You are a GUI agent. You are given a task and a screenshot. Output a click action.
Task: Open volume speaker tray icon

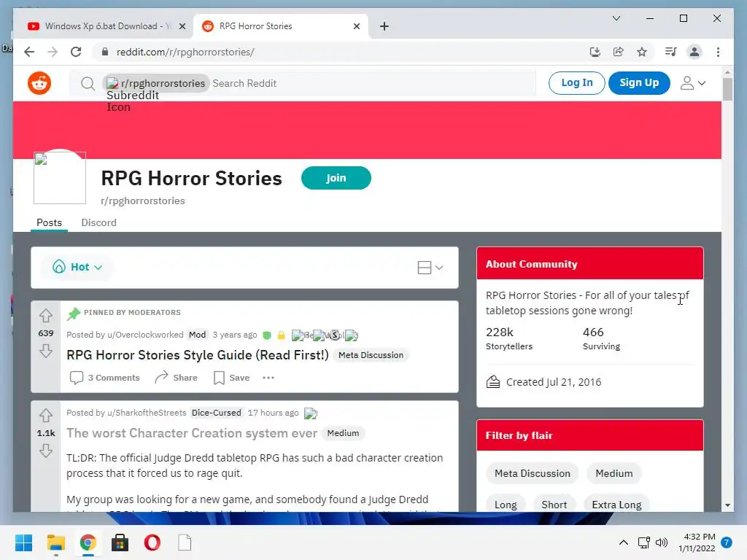[661, 542]
